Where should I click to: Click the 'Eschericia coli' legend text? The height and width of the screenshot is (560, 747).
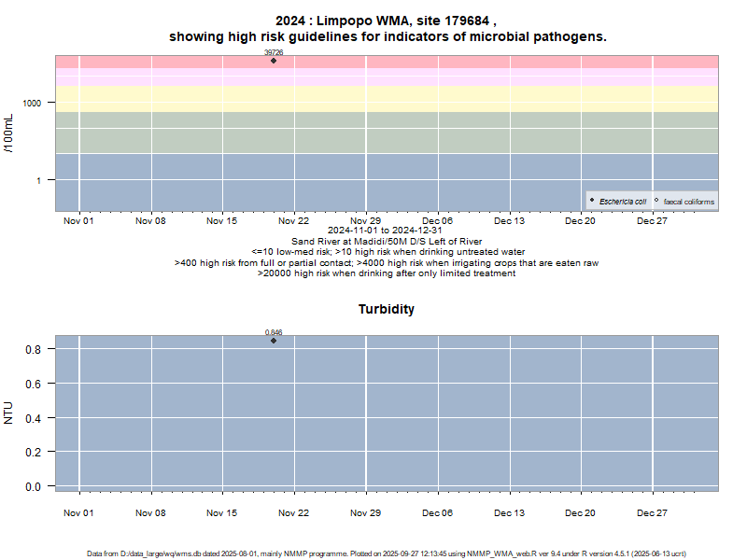click(623, 202)
